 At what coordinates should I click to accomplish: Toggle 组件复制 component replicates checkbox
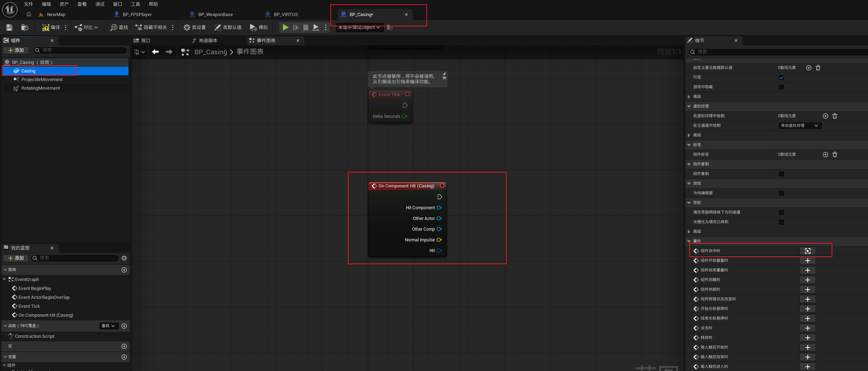[781, 174]
